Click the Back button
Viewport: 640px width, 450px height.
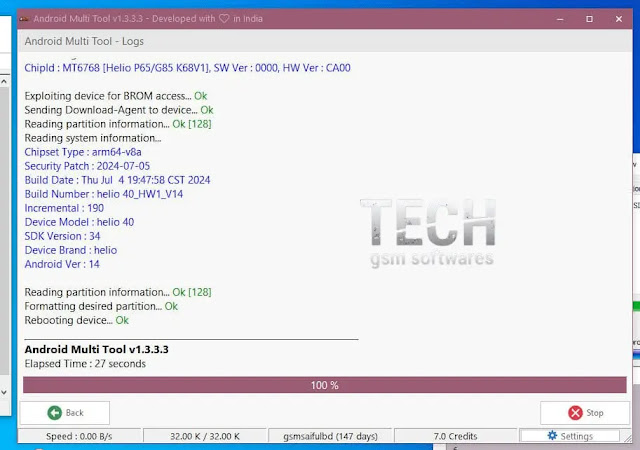[x=65, y=413]
